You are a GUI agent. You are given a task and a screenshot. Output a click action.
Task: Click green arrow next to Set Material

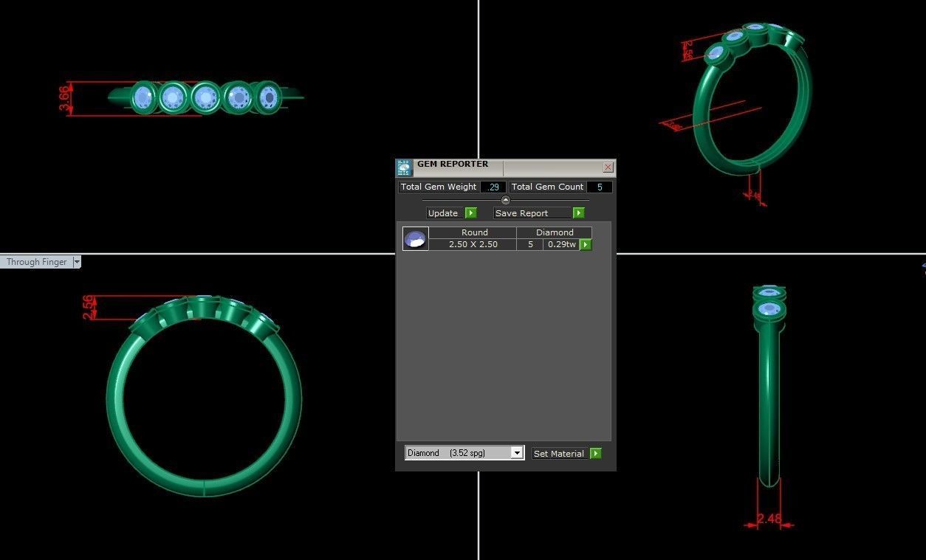(596, 454)
